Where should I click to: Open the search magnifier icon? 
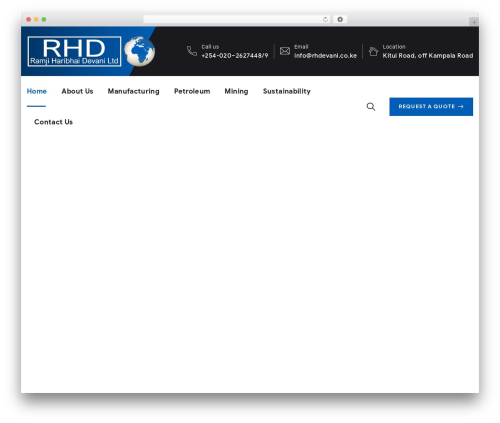coord(371,107)
